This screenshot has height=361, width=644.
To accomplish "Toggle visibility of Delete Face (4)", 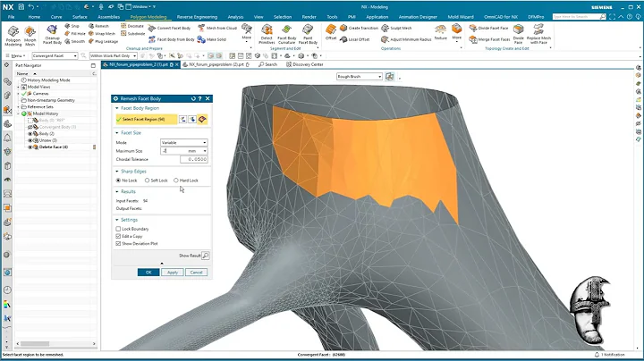I will [30, 147].
